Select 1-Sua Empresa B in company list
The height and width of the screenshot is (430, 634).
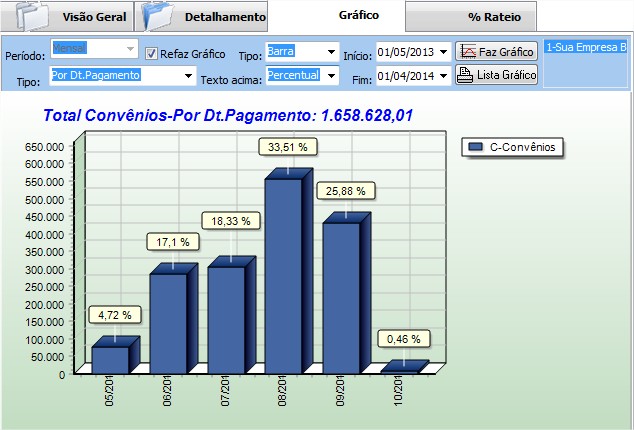pyautogui.click(x=586, y=47)
